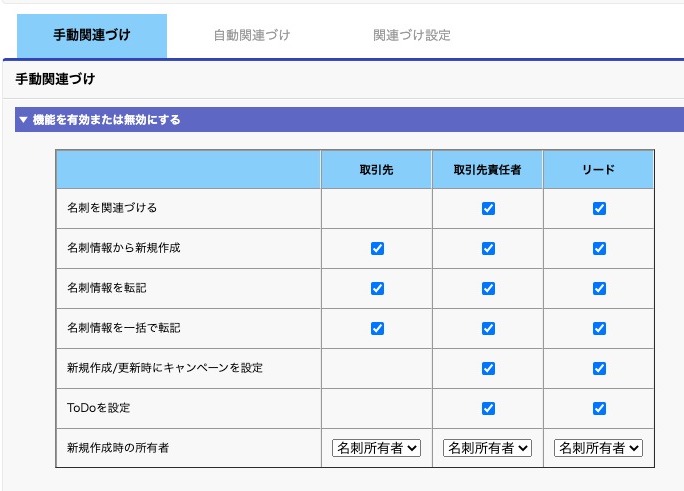The width and height of the screenshot is (684, 491).
Task: Click the 名刺情報から新規作成 row label
Action: click(x=123, y=248)
